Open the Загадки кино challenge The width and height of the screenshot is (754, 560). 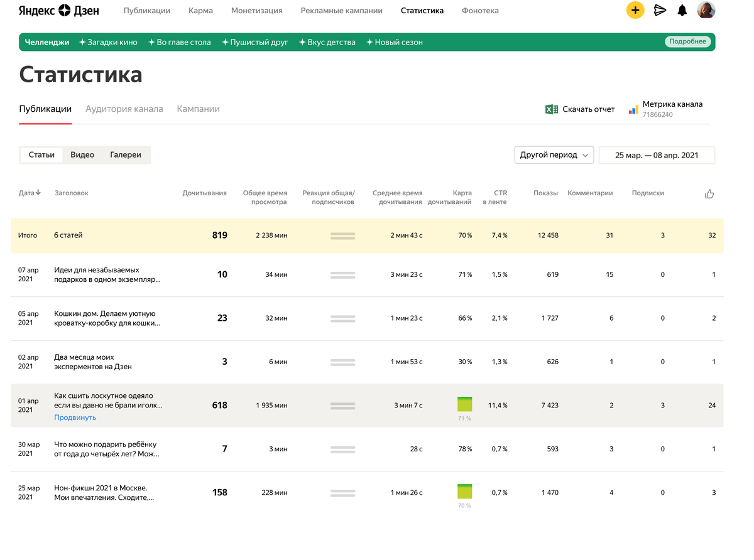coord(108,43)
